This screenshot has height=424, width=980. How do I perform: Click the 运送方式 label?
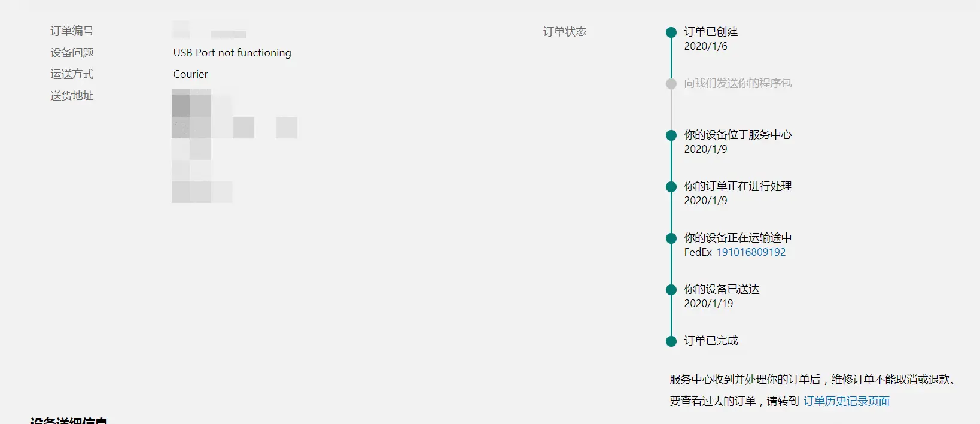(x=72, y=74)
